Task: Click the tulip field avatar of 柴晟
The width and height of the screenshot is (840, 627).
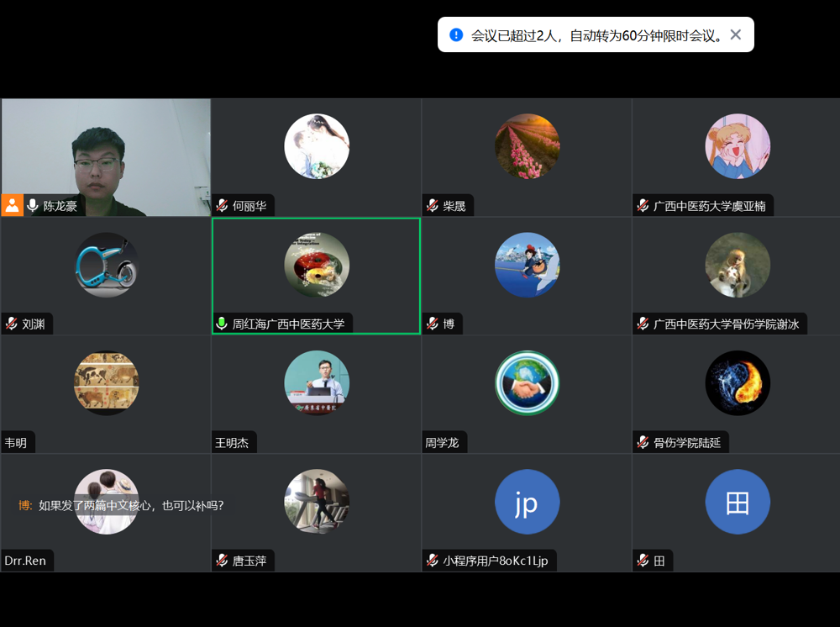Action: pyautogui.click(x=527, y=146)
